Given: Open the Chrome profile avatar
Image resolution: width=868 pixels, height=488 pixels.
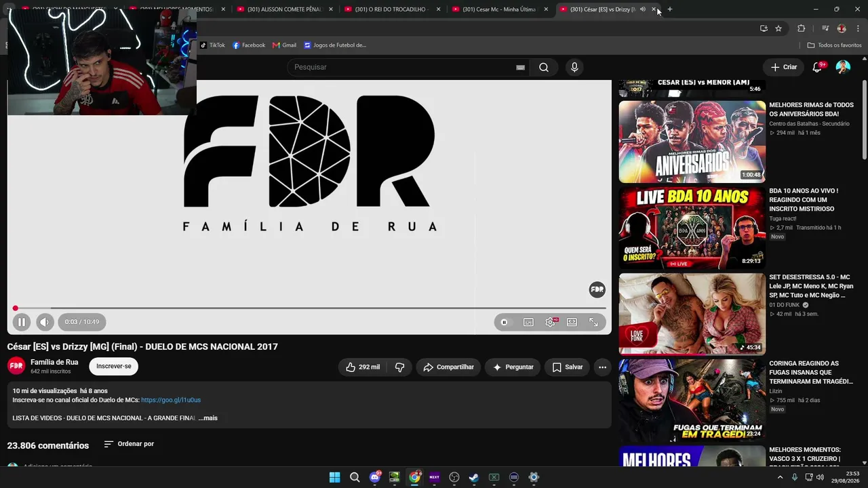Looking at the screenshot, I should [x=842, y=28].
